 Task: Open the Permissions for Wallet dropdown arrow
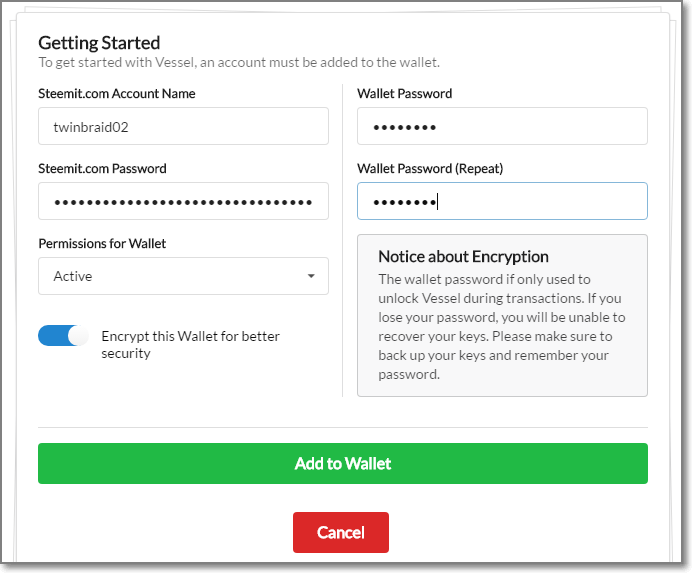[x=311, y=276]
